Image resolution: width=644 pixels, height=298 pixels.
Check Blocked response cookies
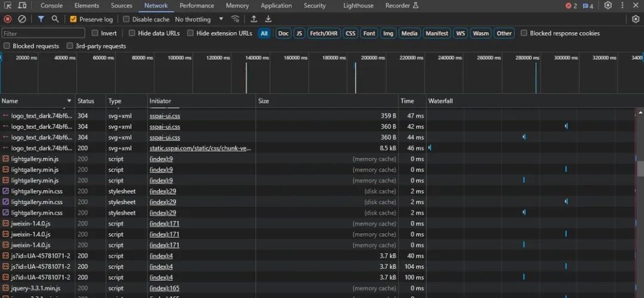(524, 33)
